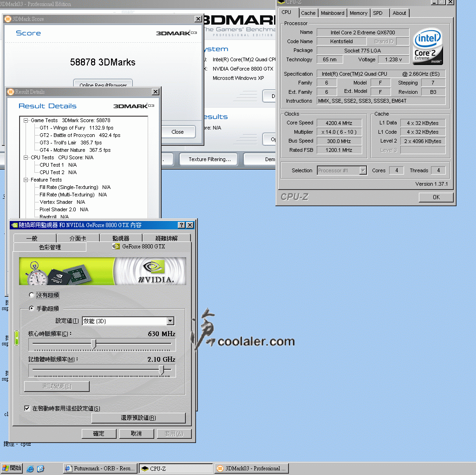Click the Texture Filtering button

209,159
